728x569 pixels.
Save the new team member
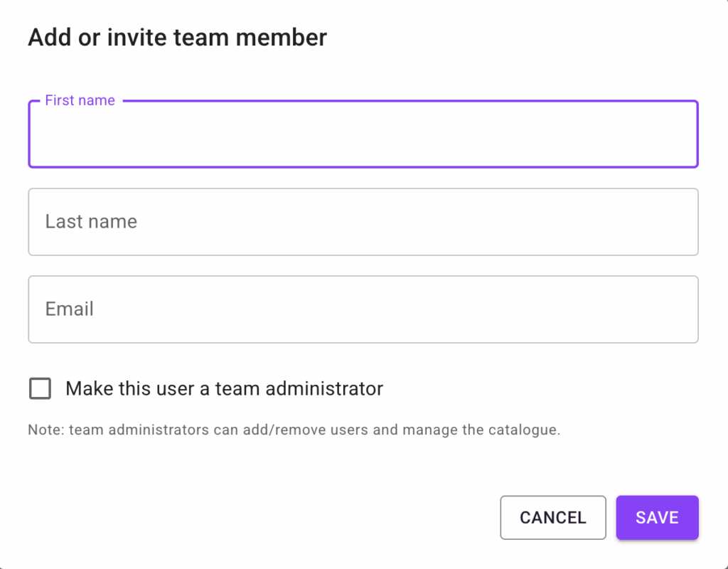click(657, 518)
